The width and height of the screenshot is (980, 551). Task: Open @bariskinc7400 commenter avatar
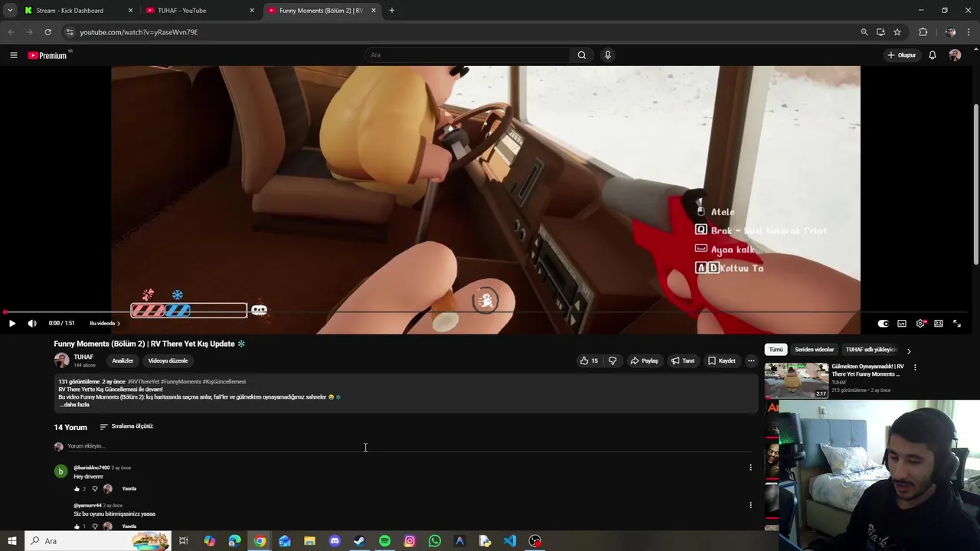60,471
